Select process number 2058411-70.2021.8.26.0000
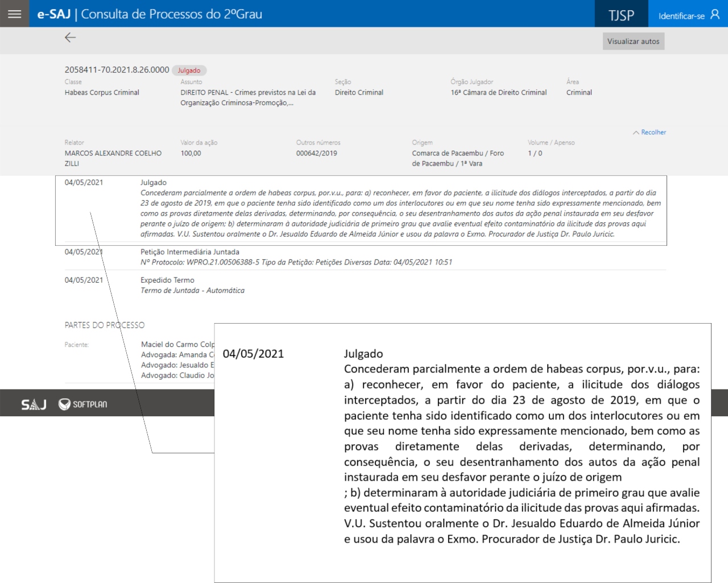Image resolution: width=728 pixels, height=583 pixels. (x=117, y=70)
